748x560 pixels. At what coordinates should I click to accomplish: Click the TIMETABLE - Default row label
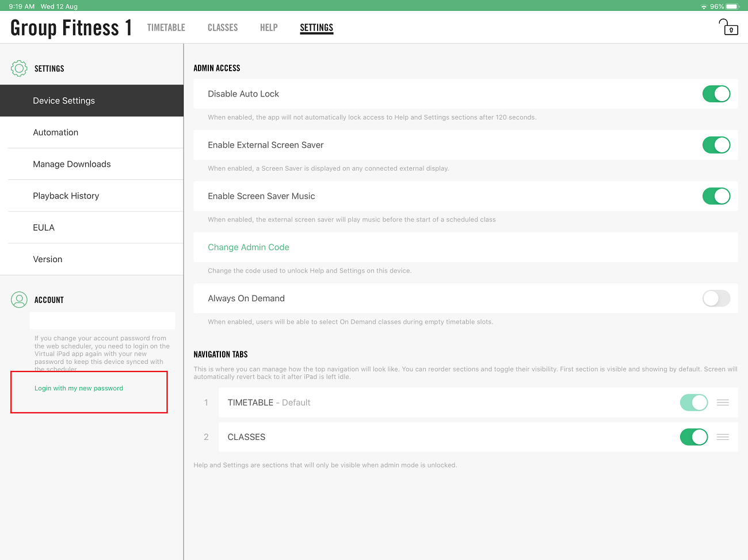(269, 402)
